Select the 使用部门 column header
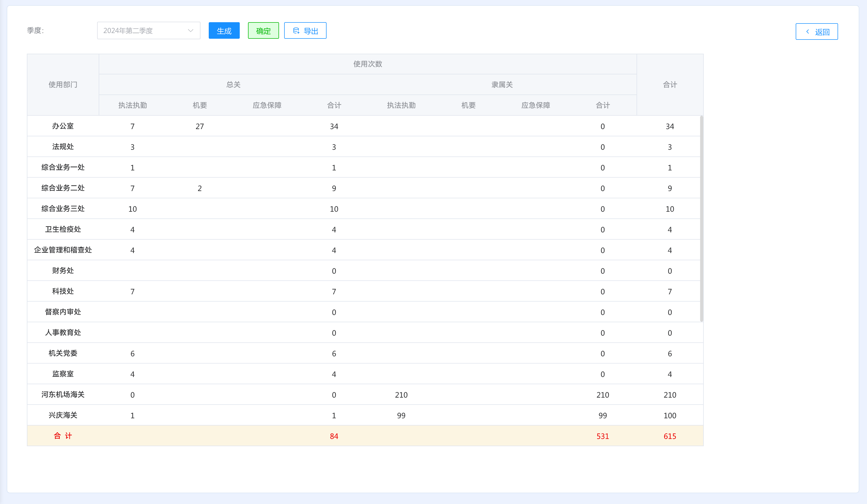Image resolution: width=867 pixels, height=504 pixels. [63, 85]
